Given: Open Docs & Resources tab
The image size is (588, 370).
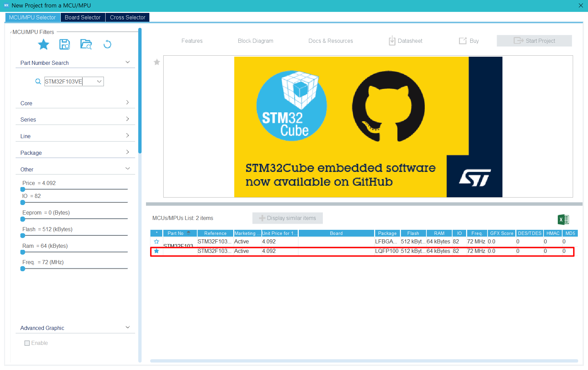Looking at the screenshot, I should point(331,41).
